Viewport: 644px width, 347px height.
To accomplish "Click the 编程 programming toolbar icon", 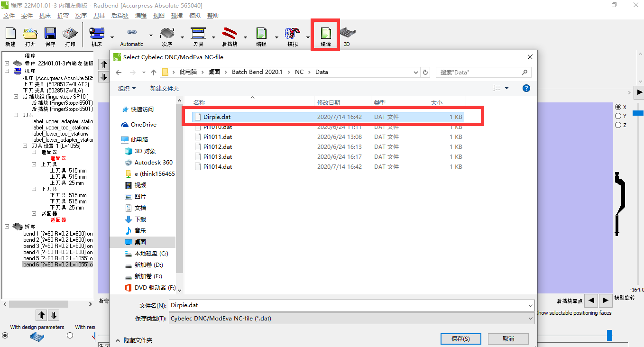I will (x=261, y=34).
